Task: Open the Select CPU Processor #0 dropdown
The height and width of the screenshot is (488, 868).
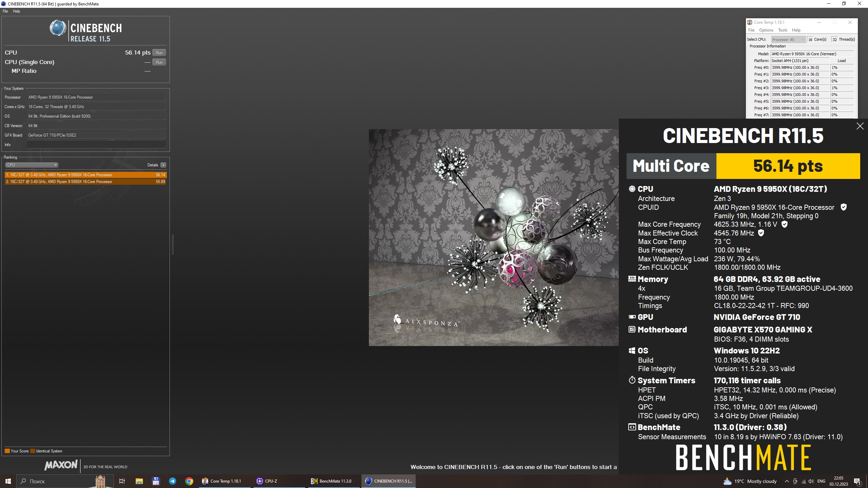Action: (x=788, y=40)
